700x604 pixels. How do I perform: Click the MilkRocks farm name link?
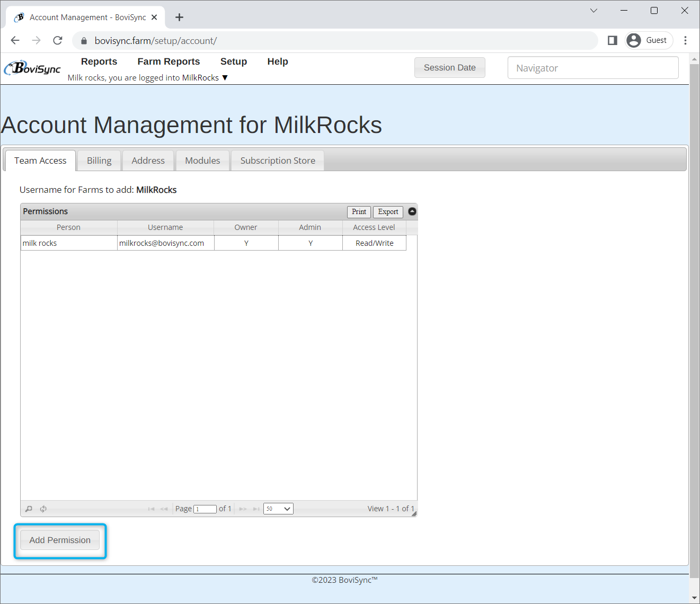point(200,78)
